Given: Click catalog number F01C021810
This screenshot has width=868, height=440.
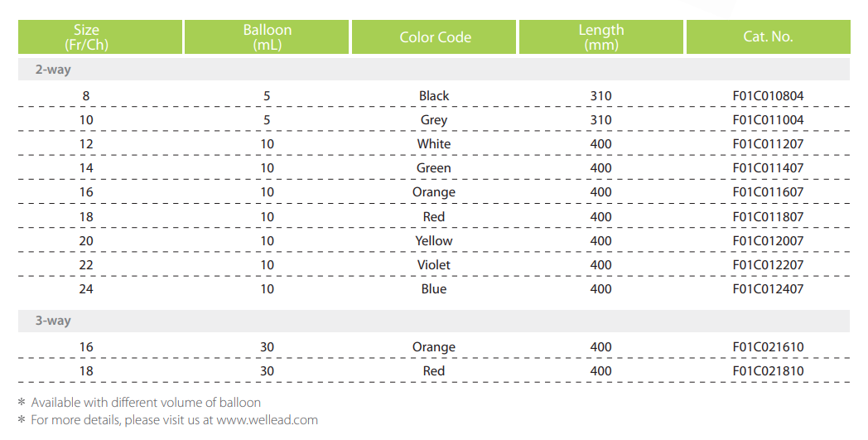Looking at the screenshot, I should (x=768, y=371).
